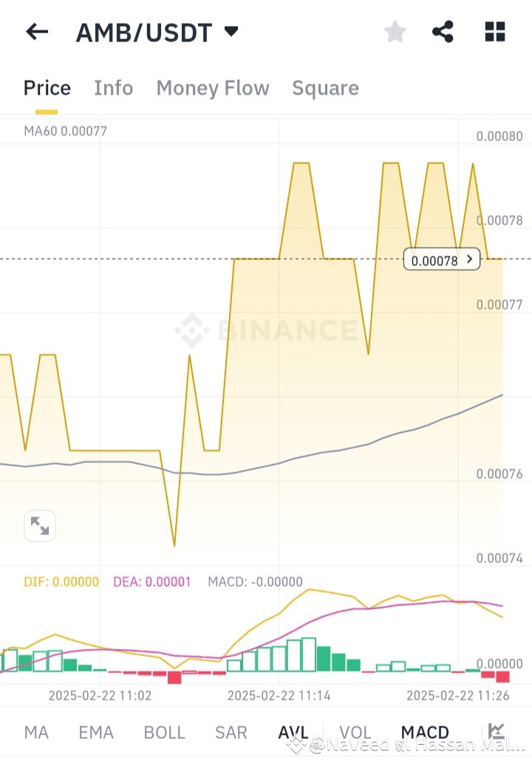The height and width of the screenshot is (761, 532).
Task: Open the share icon
Action: click(x=443, y=32)
